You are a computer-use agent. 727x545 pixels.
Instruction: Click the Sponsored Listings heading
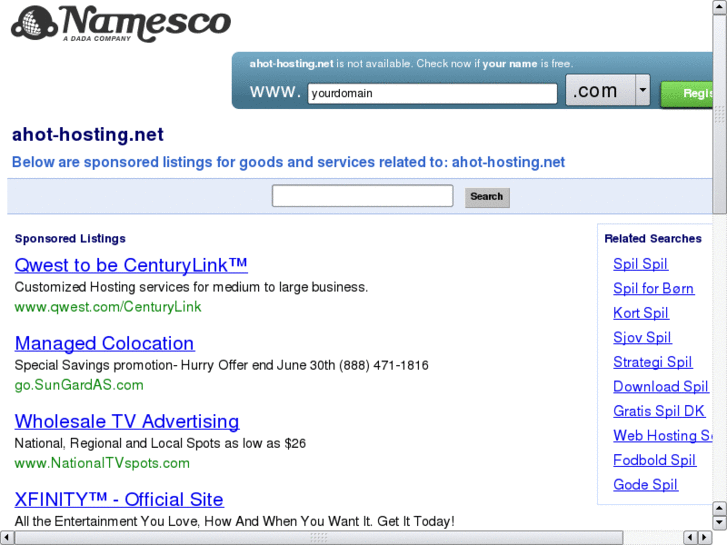click(x=70, y=238)
